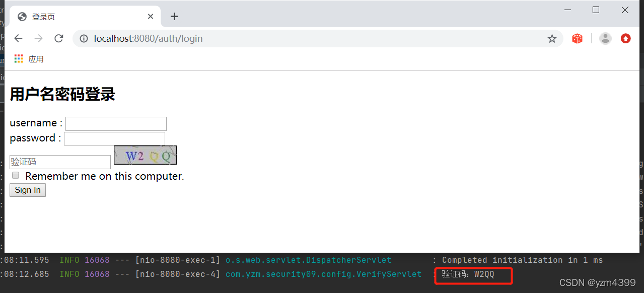The width and height of the screenshot is (644, 293).
Task: Go back using the browser back arrow
Action: [19, 39]
